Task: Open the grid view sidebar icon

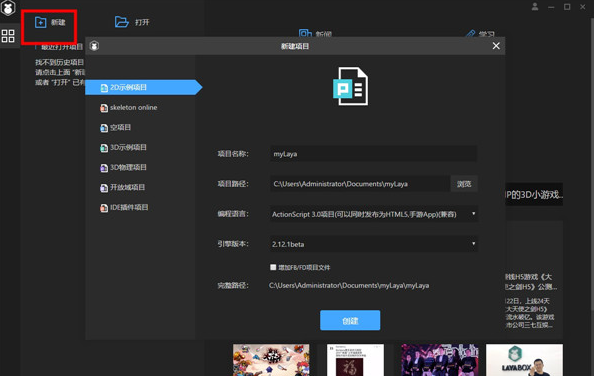Action: tap(8, 36)
